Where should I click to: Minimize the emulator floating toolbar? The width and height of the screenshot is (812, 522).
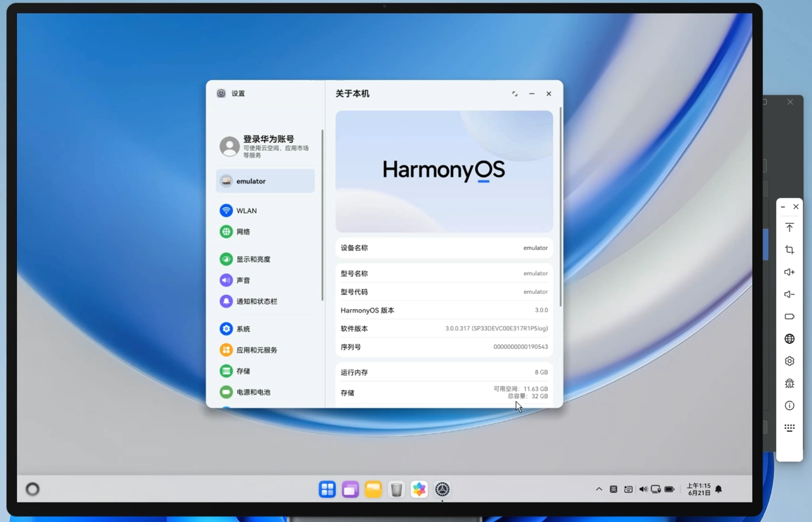click(x=783, y=207)
